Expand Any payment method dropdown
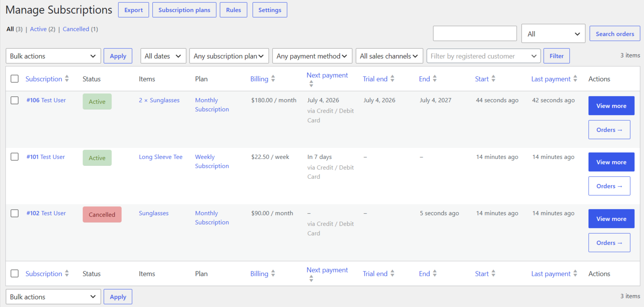This screenshot has height=307, width=644. [x=312, y=56]
